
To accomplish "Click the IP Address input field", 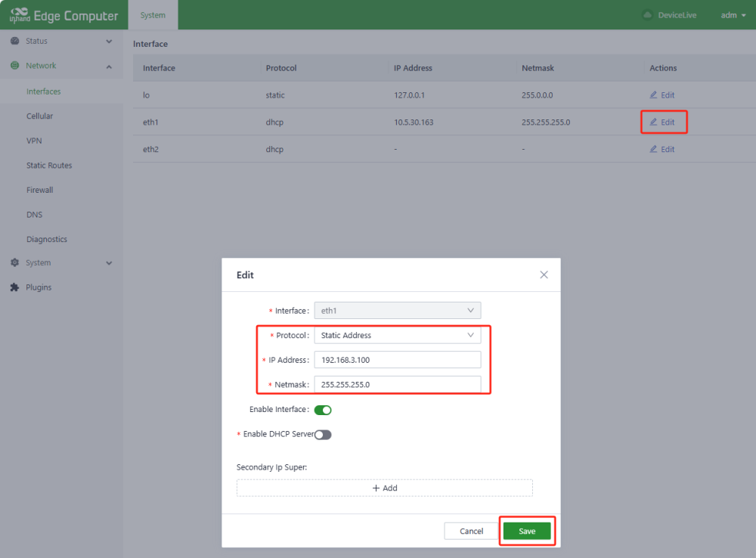I will pyautogui.click(x=397, y=360).
